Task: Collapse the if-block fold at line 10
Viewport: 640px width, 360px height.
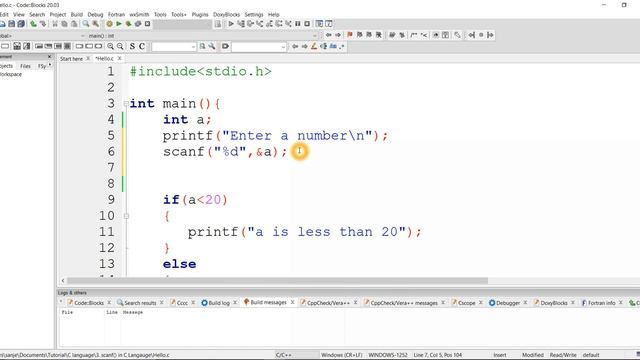Action: point(126,216)
